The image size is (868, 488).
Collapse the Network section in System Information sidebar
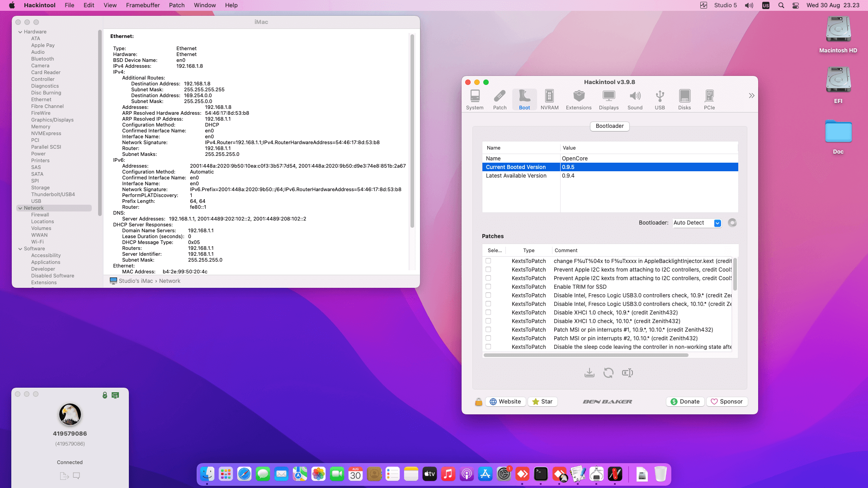20,208
